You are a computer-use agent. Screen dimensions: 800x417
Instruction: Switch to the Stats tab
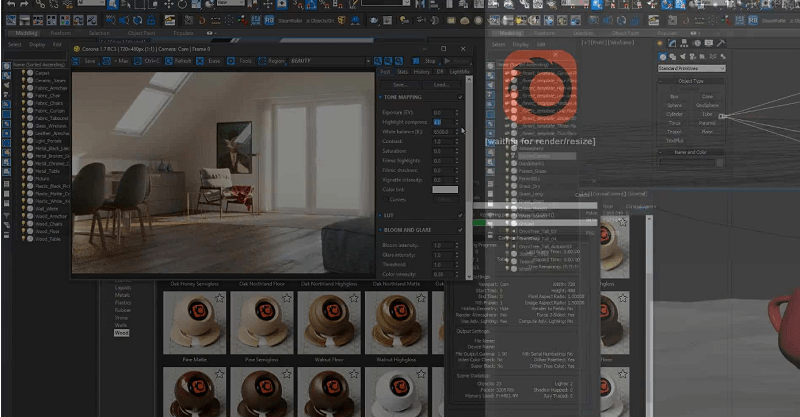click(x=402, y=72)
